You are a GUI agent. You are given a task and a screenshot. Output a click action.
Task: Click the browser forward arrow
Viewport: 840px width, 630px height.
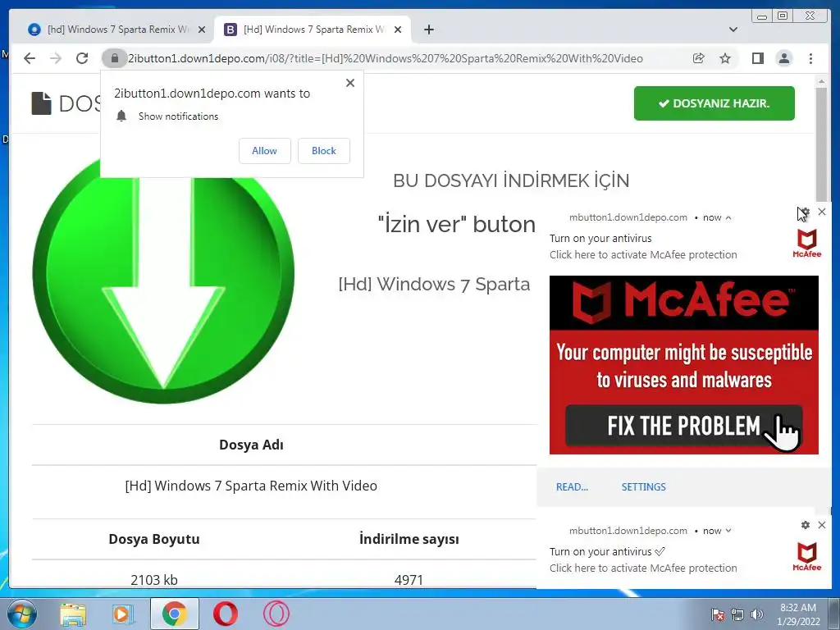click(x=56, y=58)
